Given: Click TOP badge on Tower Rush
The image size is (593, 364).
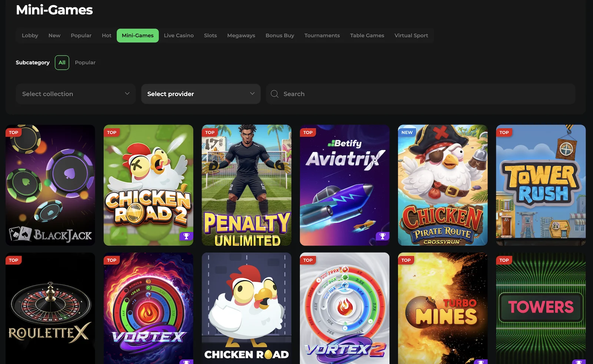Looking at the screenshot, I should point(504,132).
